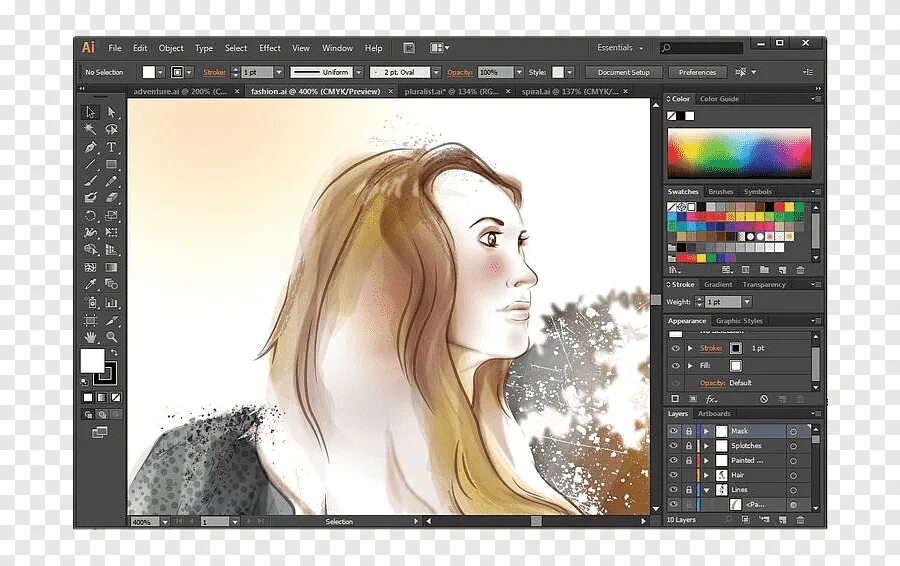Open the Stroke panel Weight dropdown

coord(747,302)
